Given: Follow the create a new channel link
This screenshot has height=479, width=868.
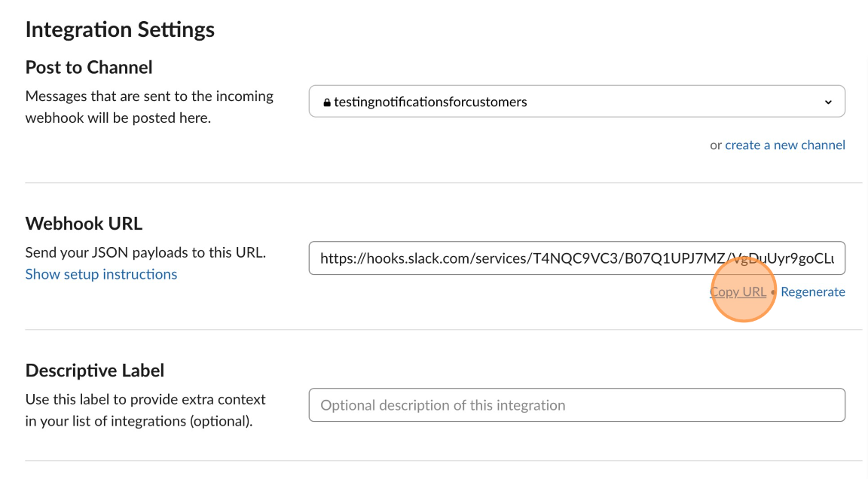Looking at the screenshot, I should point(785,145).
